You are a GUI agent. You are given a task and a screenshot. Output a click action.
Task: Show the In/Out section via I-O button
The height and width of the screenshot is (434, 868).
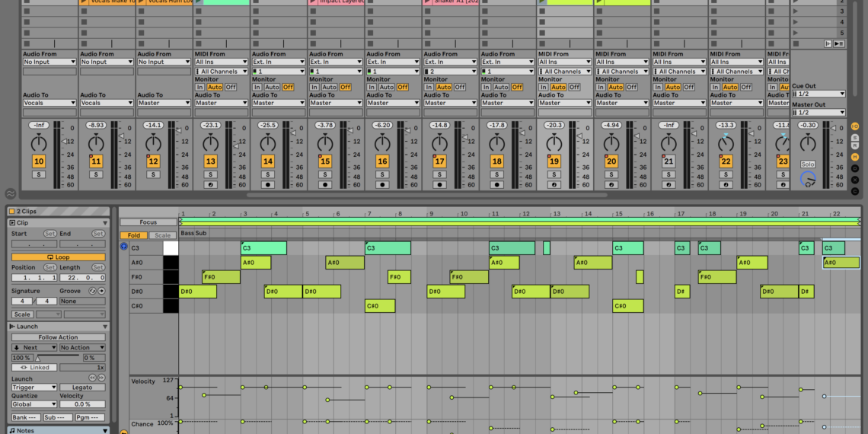pos(855,126)
